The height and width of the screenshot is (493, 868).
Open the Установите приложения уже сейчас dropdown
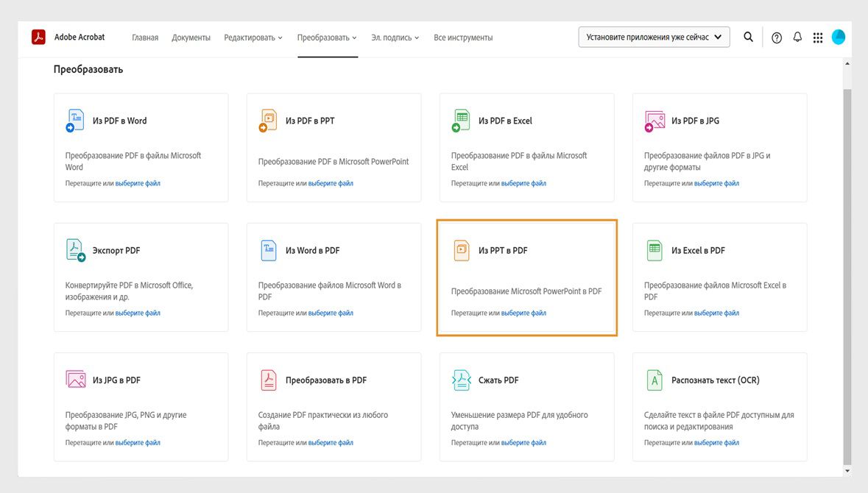[654, 37]
